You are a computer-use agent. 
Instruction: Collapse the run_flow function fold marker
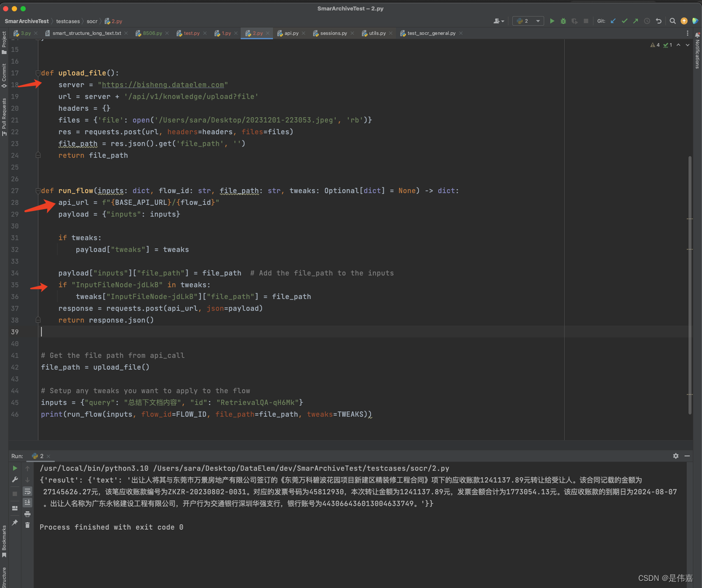point(38,191)
